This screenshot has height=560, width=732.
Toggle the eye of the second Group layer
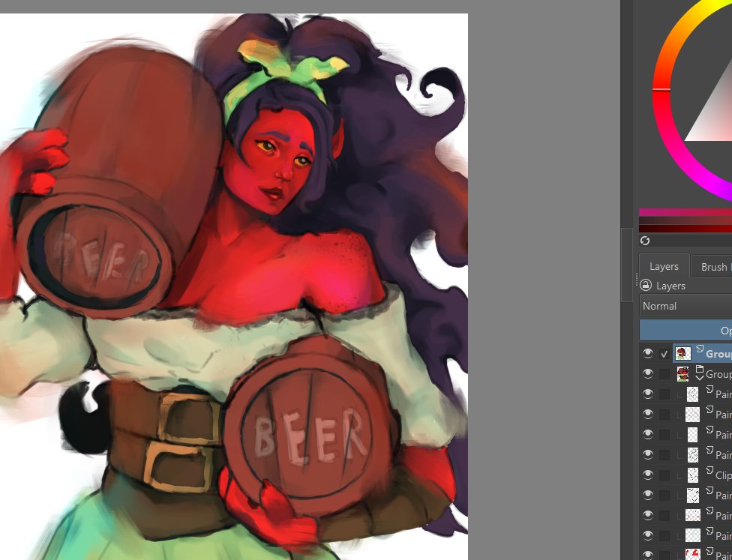(x=648, y=374)
